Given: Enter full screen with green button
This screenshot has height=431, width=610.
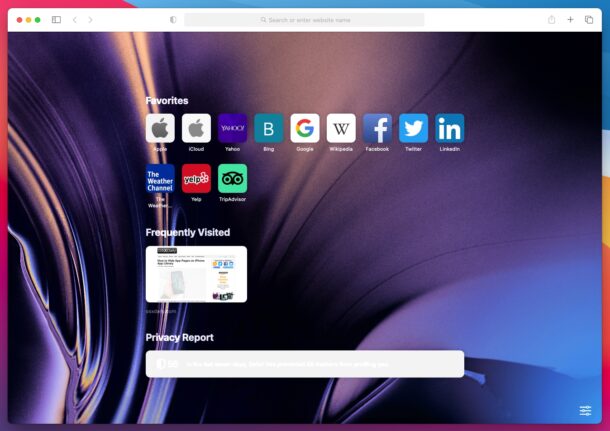Looking at the screenshot, I should click(38, 20).
